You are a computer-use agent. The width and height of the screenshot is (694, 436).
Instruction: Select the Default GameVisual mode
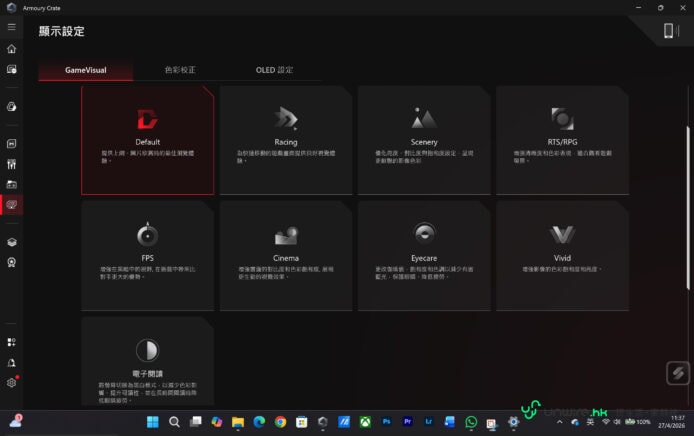click(x=148, y=140)
